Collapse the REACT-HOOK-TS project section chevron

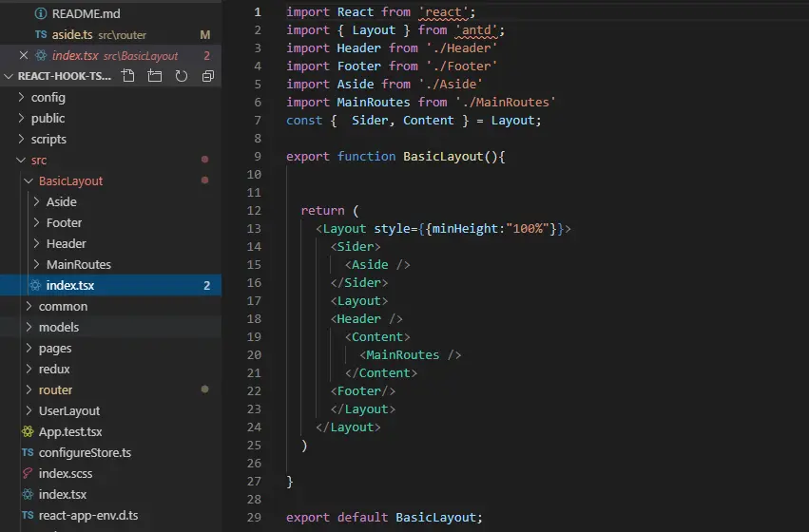coord(9,76)
